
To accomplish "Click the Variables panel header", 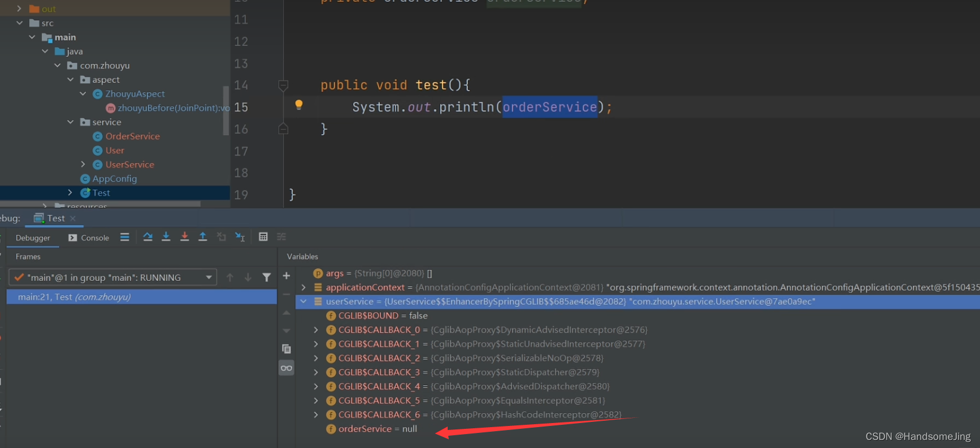I will point(303,256).
